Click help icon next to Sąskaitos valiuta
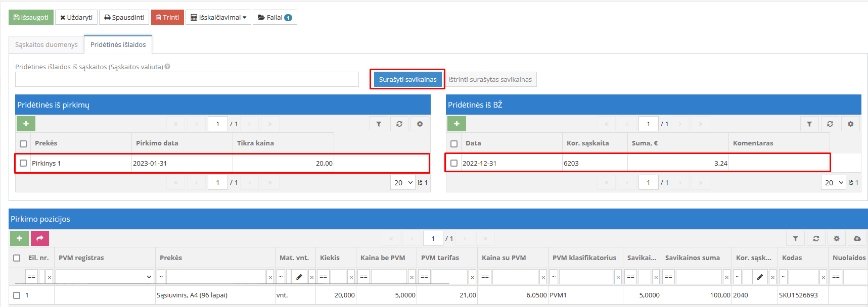 tap(167, 67)
